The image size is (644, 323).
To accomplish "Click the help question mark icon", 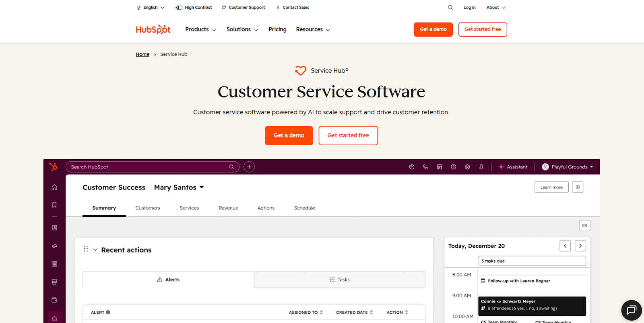I will (x=454, y=167).
